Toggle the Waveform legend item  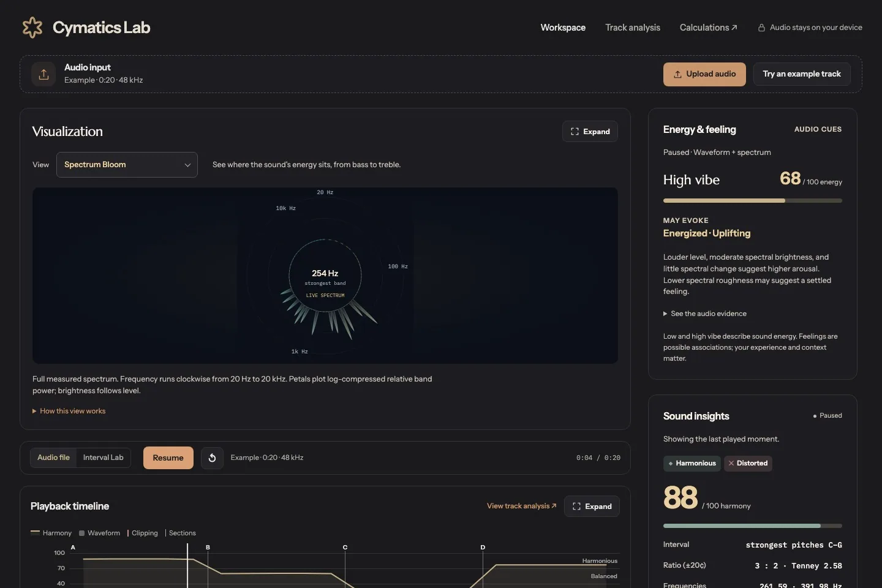(99, 533)
